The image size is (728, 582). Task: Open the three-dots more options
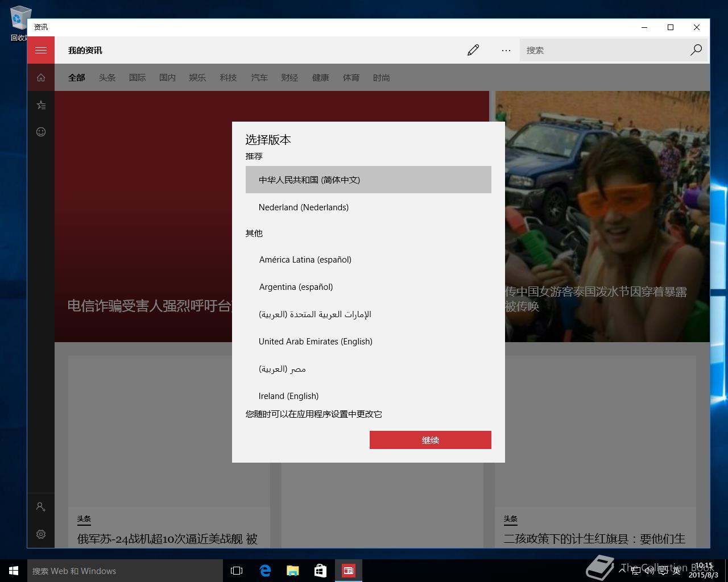click(506, 50)
